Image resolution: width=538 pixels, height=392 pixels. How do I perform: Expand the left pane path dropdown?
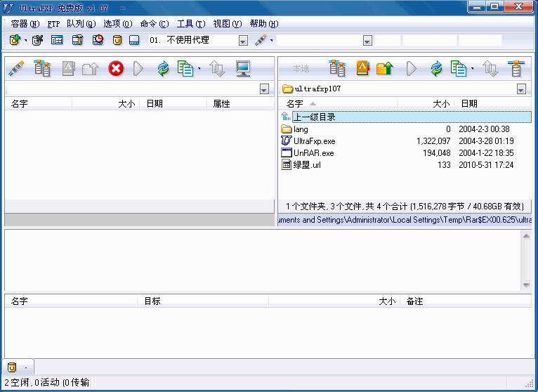(x=264, y=89)
